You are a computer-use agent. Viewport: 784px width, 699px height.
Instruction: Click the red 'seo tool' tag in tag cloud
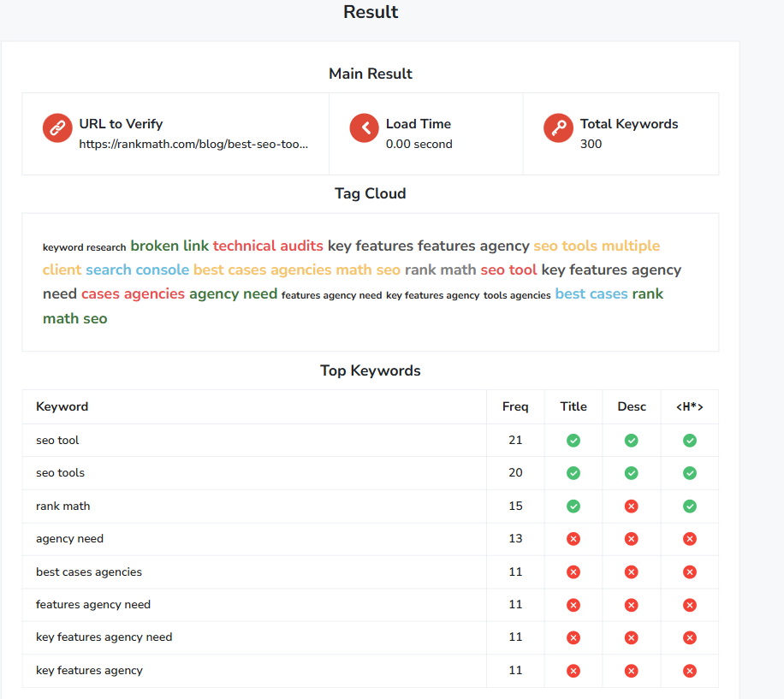click(508, 270)
